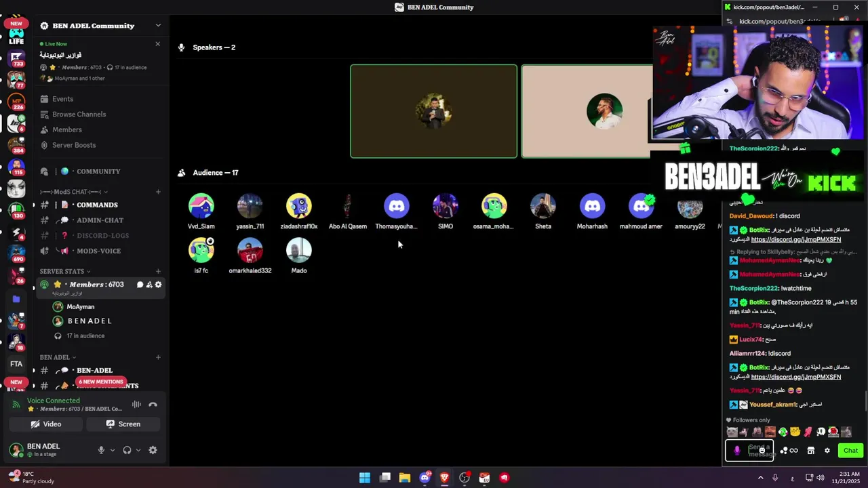Open yassin_711 audience member avatar
The image size is (868, 488).
(250, 206)
